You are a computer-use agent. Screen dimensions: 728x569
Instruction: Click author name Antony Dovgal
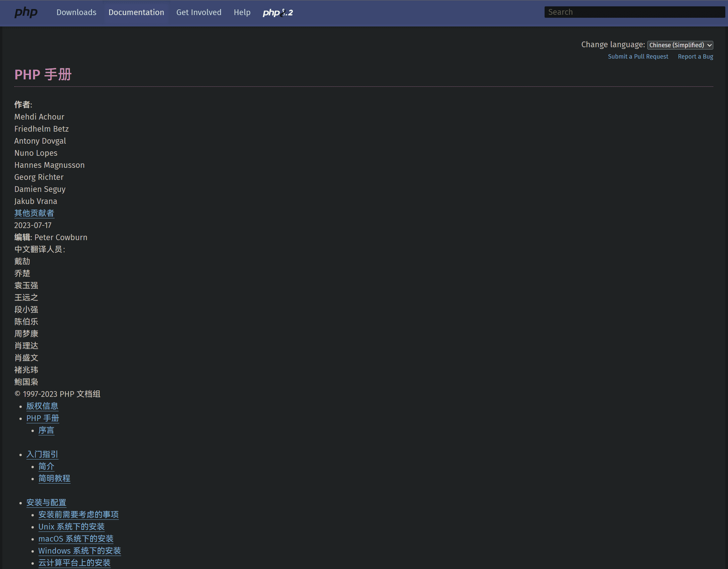(40, 141)
